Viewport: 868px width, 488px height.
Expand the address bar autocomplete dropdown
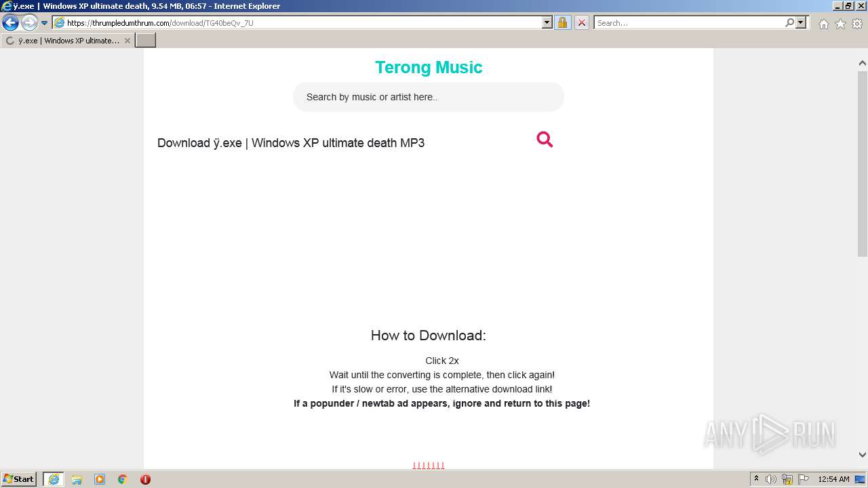547,23
